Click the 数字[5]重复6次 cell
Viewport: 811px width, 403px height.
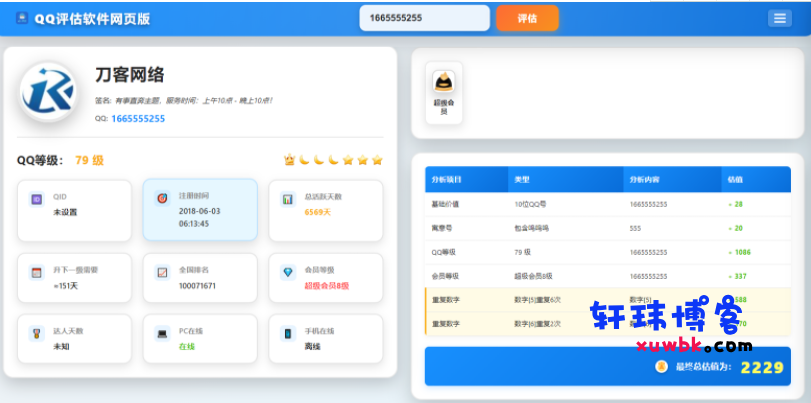tap(537, 300)
